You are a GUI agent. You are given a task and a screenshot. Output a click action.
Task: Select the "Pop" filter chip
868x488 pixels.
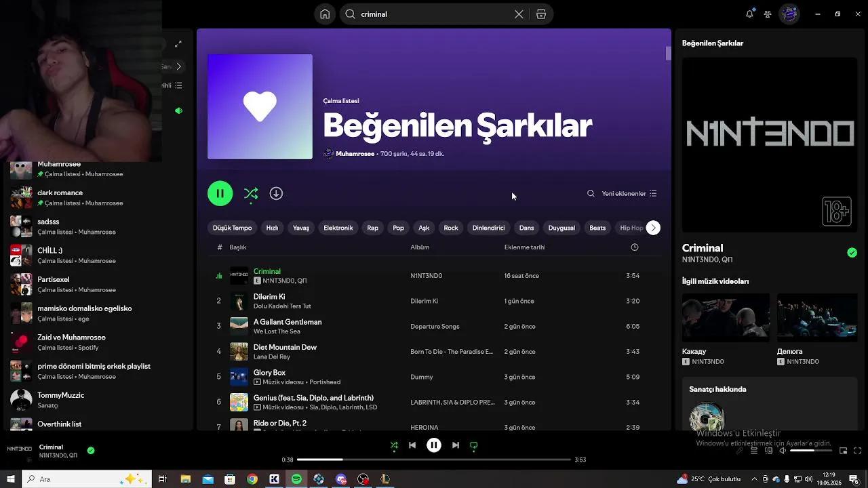point(399,228)
